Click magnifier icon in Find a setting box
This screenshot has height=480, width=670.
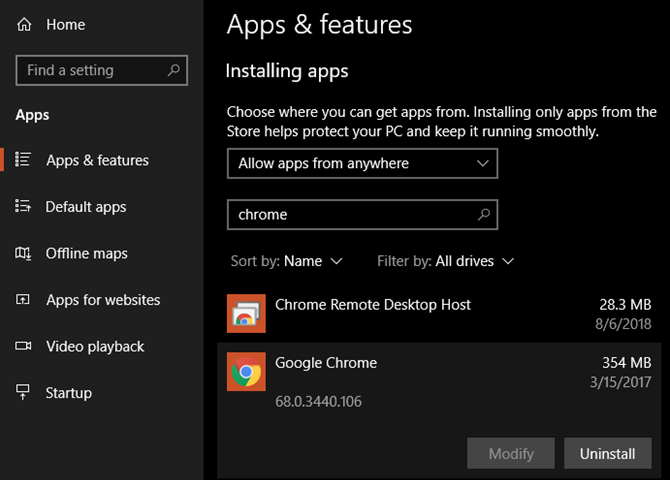tap(174, 70)
